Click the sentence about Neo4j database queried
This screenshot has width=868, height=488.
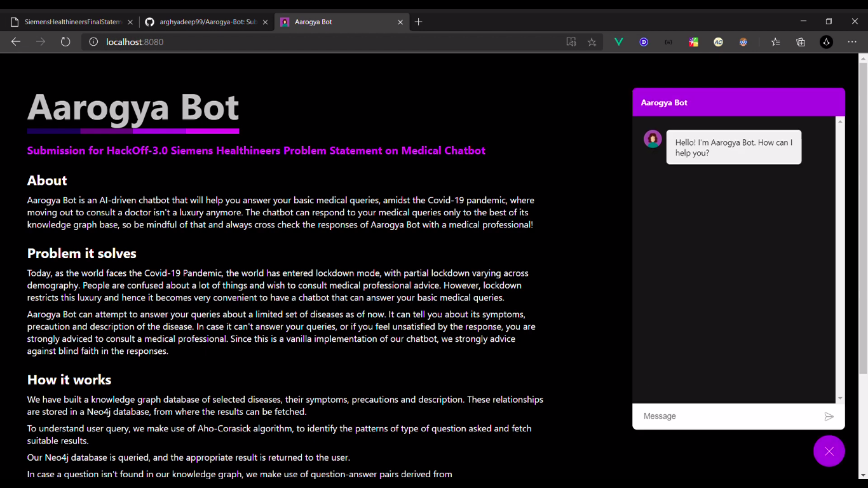tap(189, 457)
